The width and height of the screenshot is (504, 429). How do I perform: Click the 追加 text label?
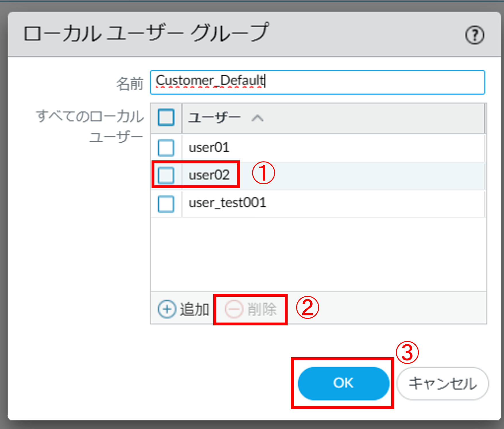195,309
